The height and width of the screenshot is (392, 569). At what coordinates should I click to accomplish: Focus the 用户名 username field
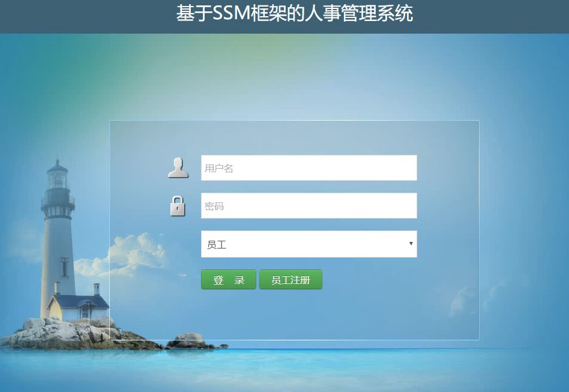point(309,167)
